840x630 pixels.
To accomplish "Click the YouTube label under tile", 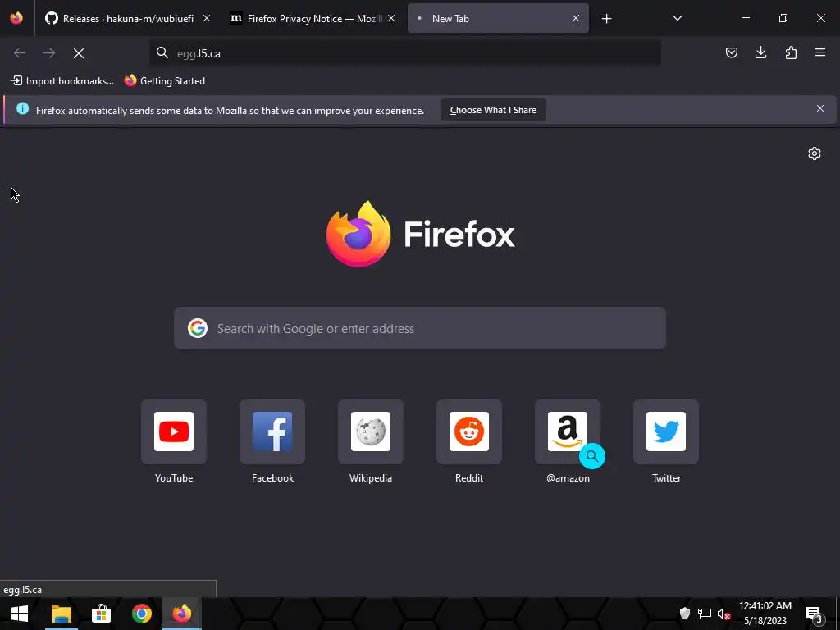I will pos(174,478).
